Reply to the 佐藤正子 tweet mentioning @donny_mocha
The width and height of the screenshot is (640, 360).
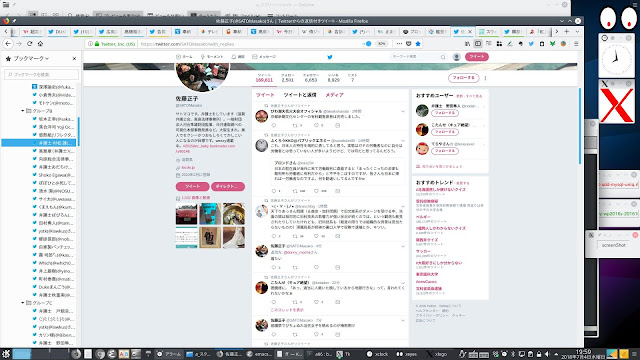tap(273, 267)
